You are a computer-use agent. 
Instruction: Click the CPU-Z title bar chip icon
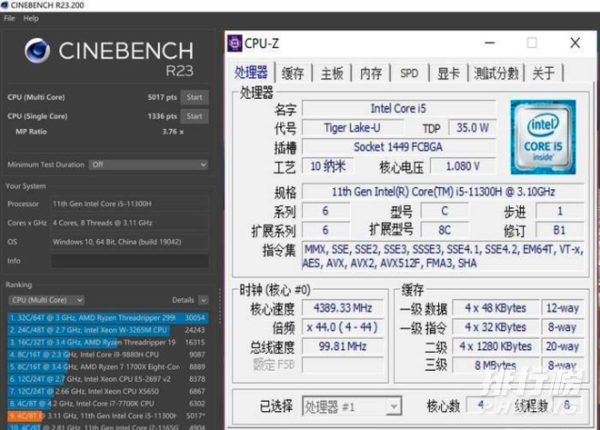235,43
